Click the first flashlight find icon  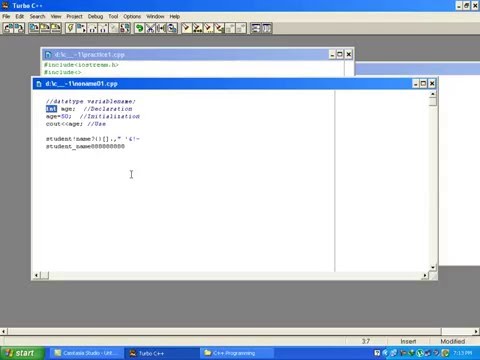pos(186,28)
